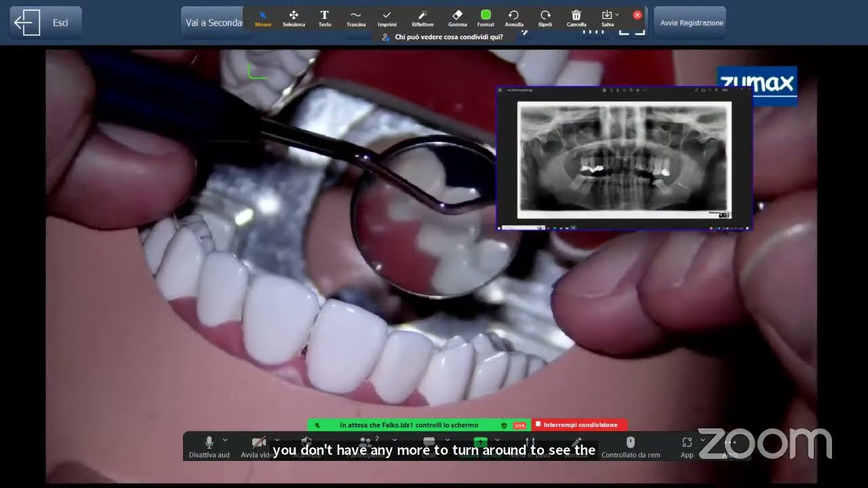Turn on camera with Avvia video
Image resolution: width=868 pixels, height=488 pixels.
coord(257,447)
